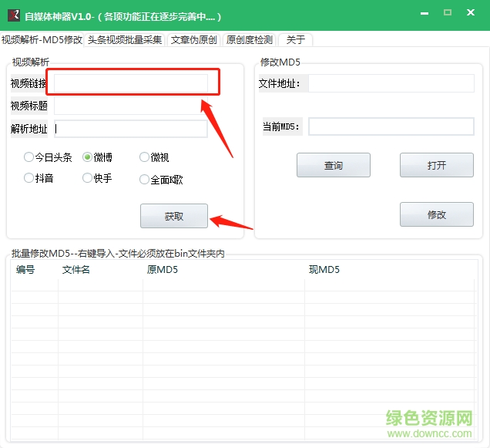Viewport: 490px width, 448px height.
Task: Select the 关于 tab
Action: pos(296,40)
